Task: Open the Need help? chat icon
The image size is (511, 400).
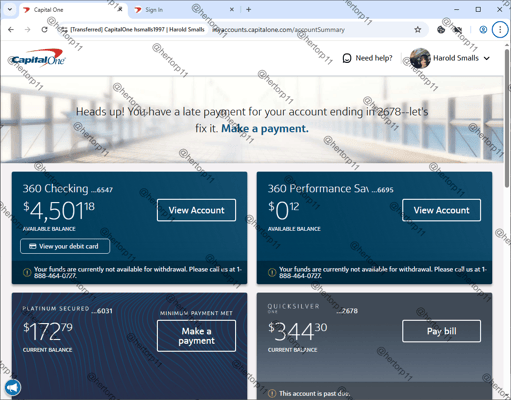Action: click(347, 58)
